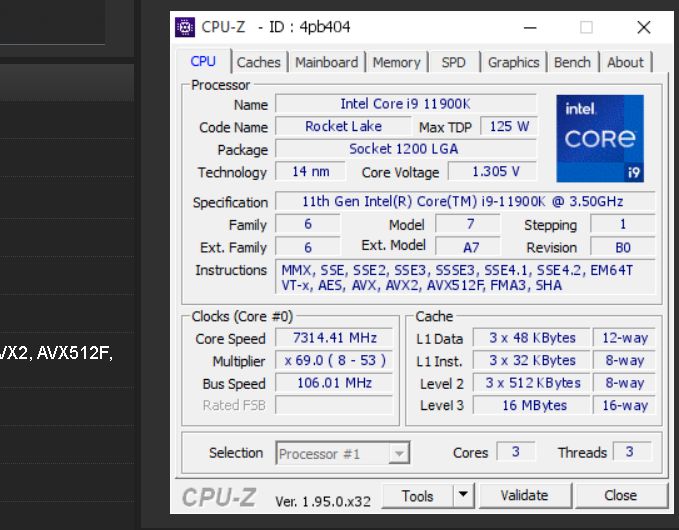
Task: Open the Processor #1 selection combo box
Action: (x=343, y=453)
